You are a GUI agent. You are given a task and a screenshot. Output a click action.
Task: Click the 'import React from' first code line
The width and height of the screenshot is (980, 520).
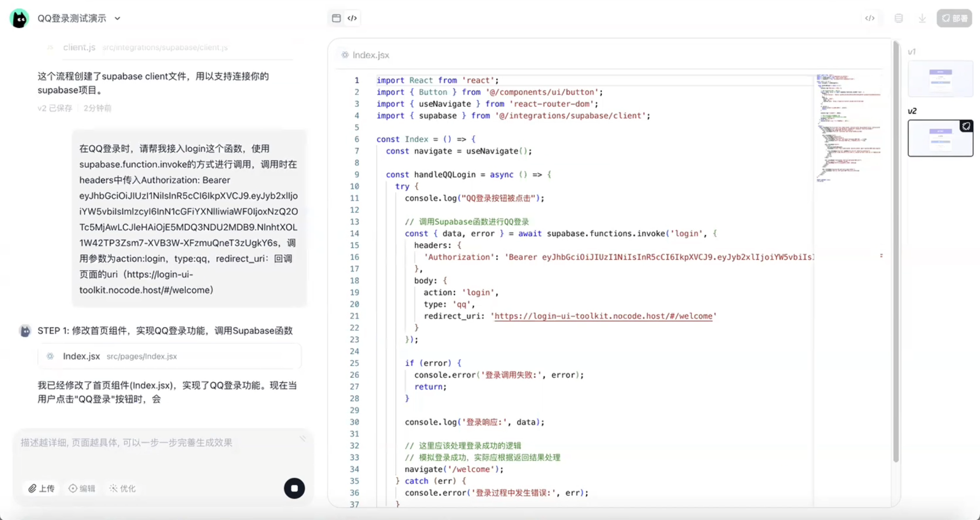click(x=437, y=80)
